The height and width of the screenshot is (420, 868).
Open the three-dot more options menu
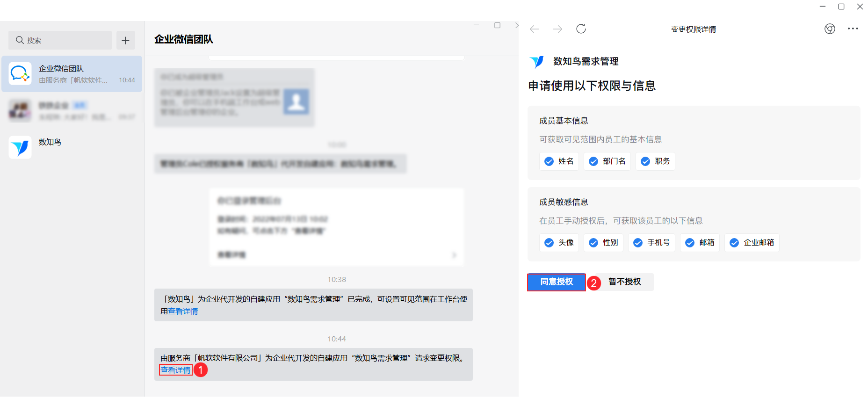pyautogui.click(x=853, y=29)
